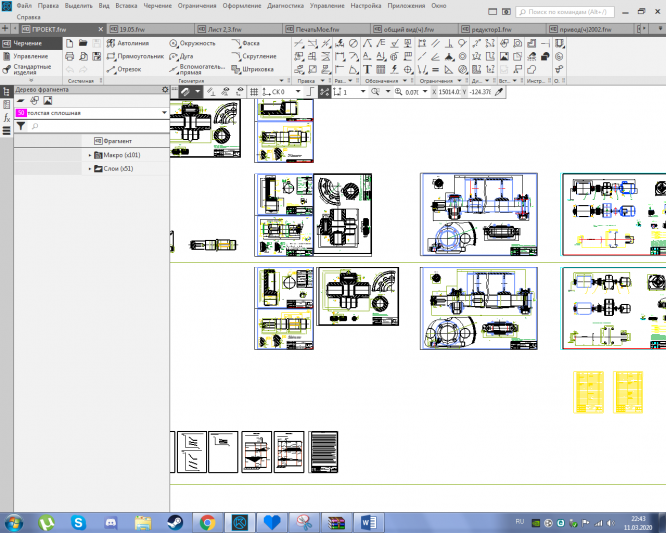Viewport: 666px width, 533px height.
Task: Select the Фаска chamfer tool
Action: click(x=248, y=44)
